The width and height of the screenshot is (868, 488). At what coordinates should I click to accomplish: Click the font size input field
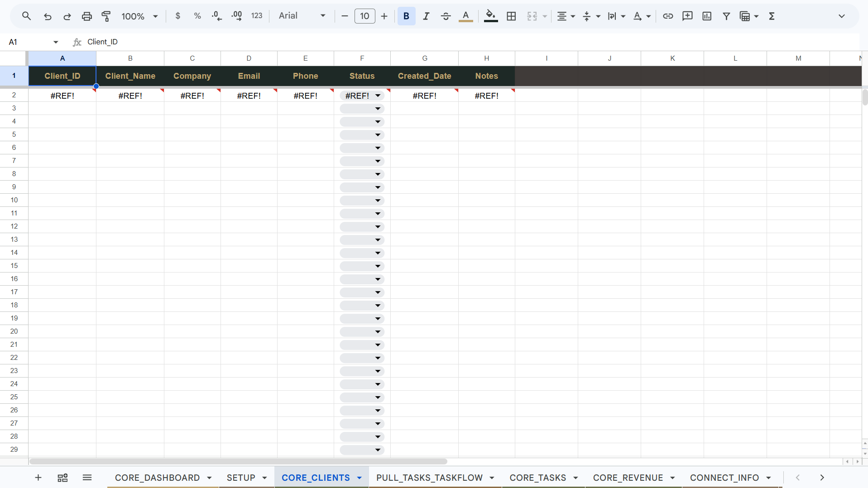tap(364, 16)
